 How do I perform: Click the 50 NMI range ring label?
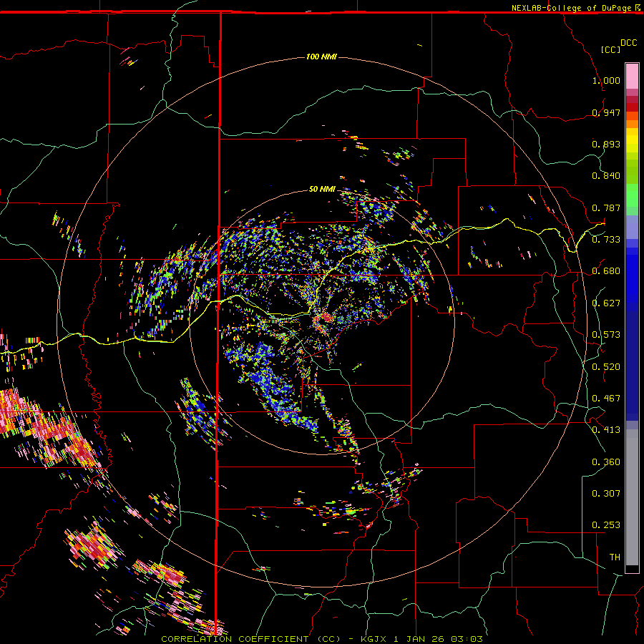pyautogui.click(x=322, y=190)
